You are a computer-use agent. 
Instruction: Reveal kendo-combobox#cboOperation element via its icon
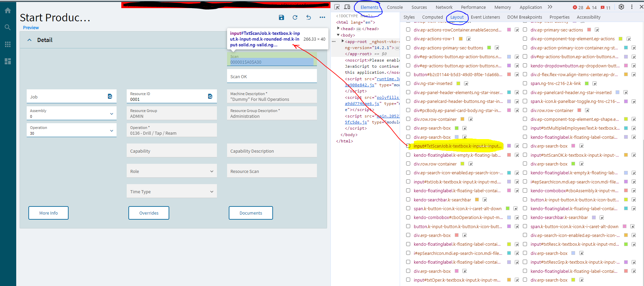tap(517, 218)
